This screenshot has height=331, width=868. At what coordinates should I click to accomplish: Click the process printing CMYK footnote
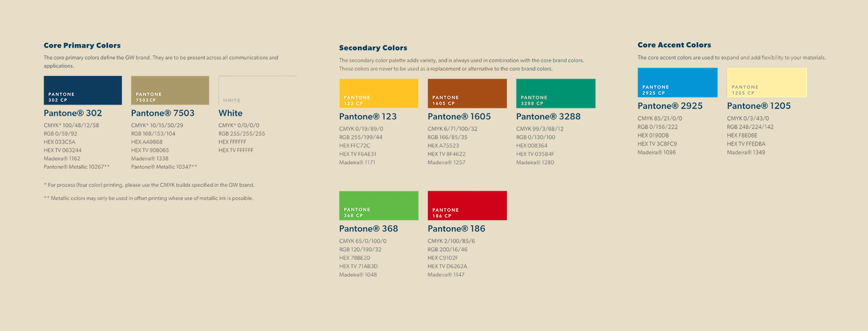[x=149, y=185]
